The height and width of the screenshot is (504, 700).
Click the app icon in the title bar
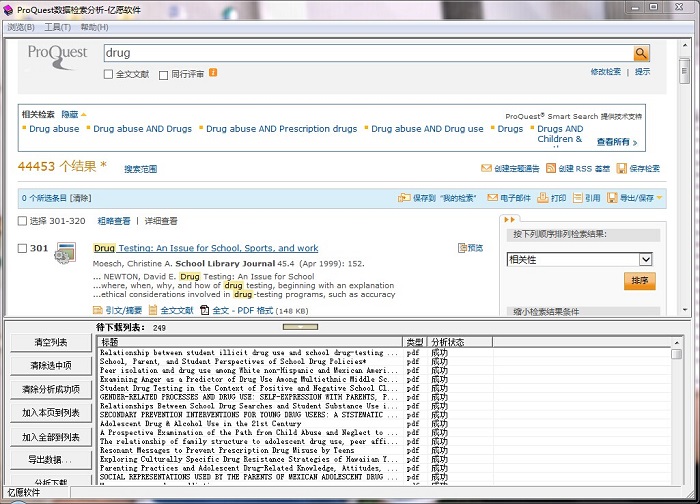(x=8, y=10)
